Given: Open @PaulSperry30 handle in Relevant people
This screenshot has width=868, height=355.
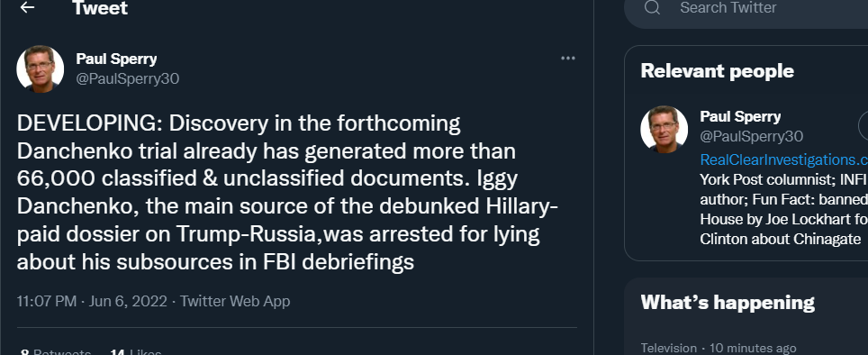Looking at the screenshot, I should tap(751, 136).
